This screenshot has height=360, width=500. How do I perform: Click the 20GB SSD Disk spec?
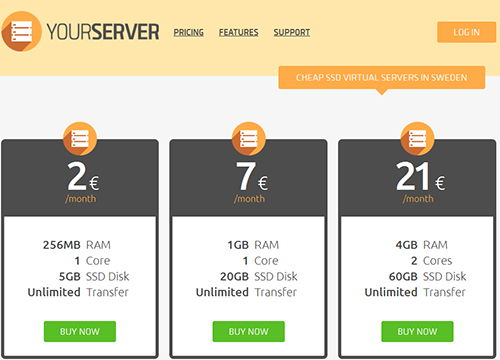click(259, 276)
